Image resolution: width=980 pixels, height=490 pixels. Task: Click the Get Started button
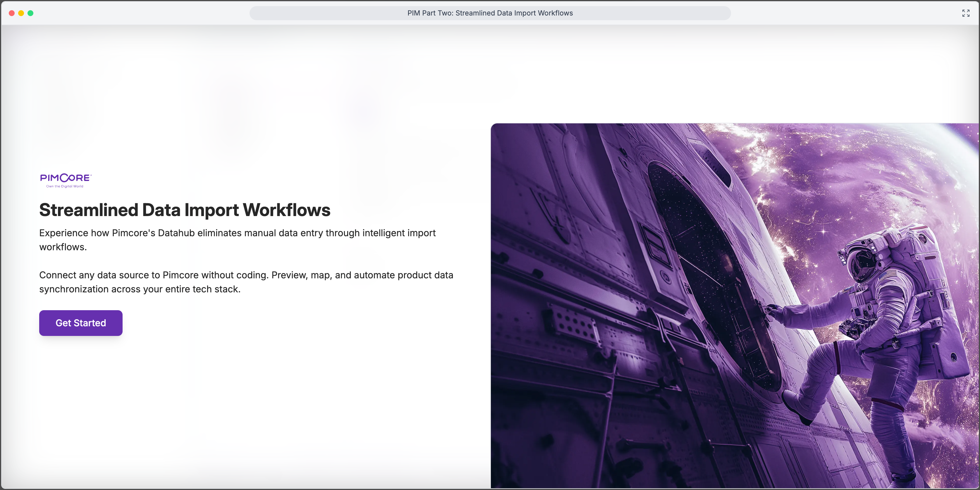[81, 323]
